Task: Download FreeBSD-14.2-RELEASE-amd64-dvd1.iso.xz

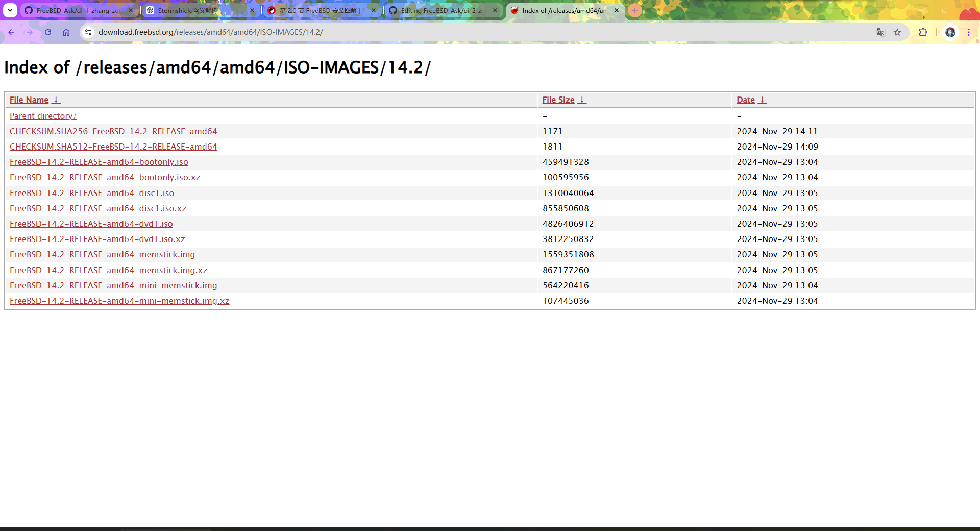Action: [x=97, y=239]
